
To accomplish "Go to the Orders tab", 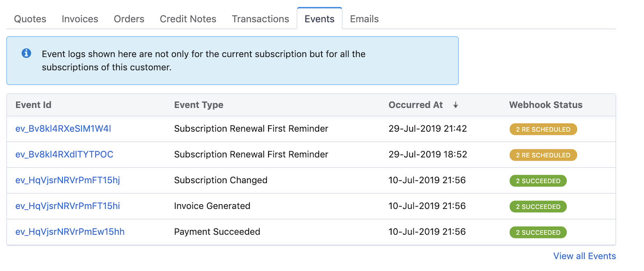I will (x=129, y=19).
